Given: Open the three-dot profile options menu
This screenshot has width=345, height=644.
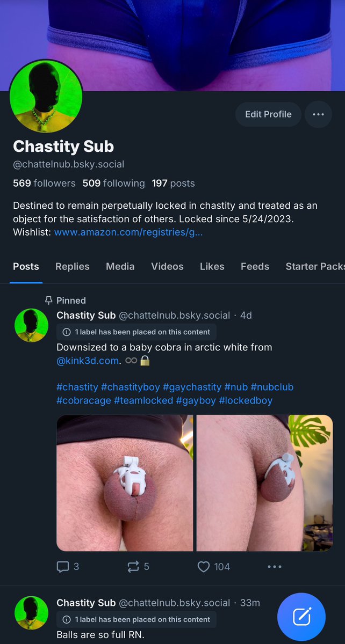Looking at the screenshot, I should click(x=318, y=114).
